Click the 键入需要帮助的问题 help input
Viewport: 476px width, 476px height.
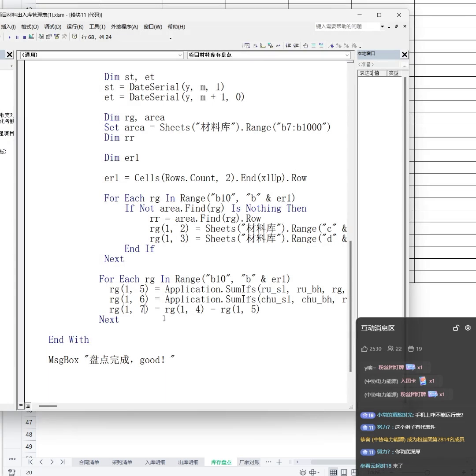[347, 26]
